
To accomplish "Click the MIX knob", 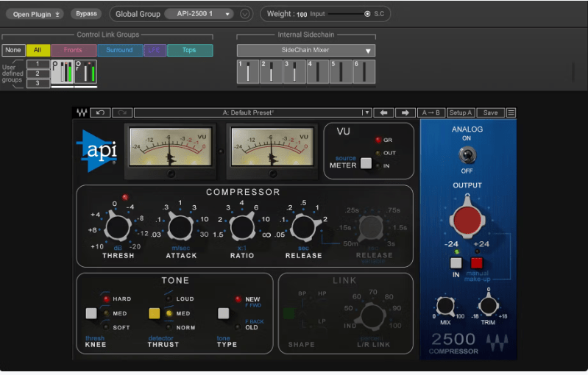I will tap(445, 306).
